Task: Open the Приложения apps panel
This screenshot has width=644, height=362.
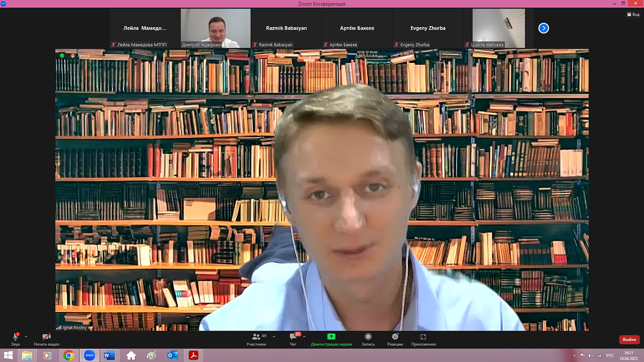Action: click(x=423, y=337)
